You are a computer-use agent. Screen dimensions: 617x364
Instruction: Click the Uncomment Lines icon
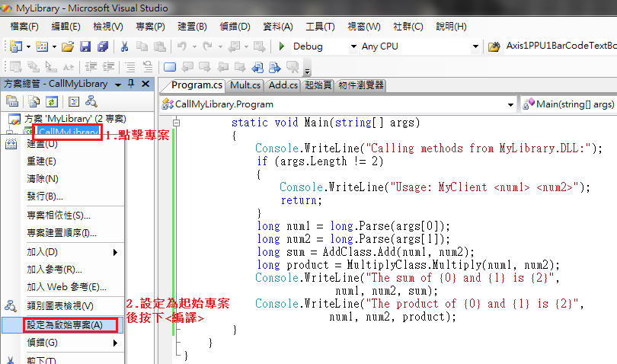coord(148,67)
